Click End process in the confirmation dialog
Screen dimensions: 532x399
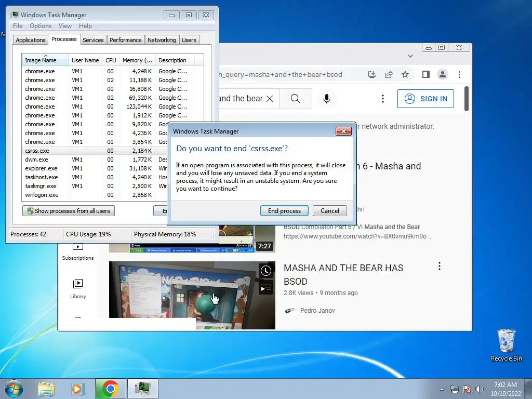[x=284, y=211]
